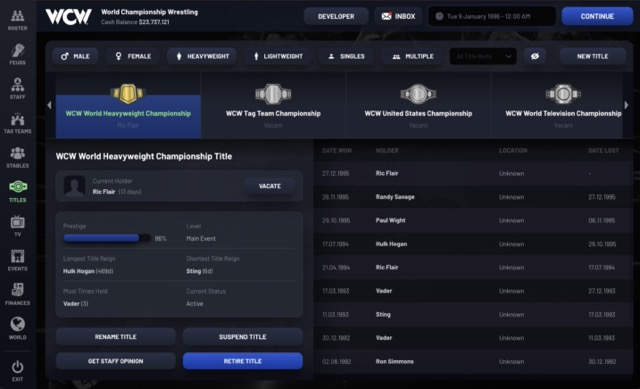Select the Hulk Hogan title history row
Viewport: 640px width, 389px height.
(473, 244)
